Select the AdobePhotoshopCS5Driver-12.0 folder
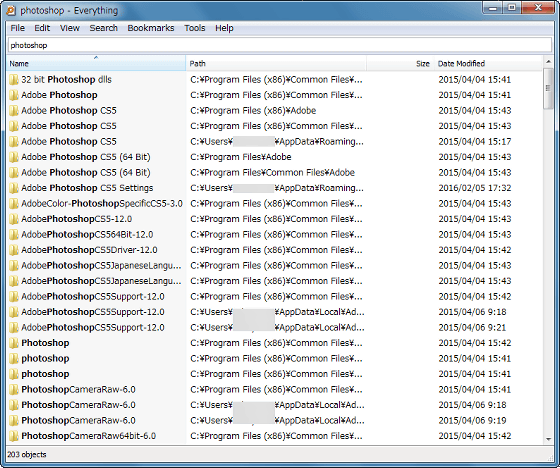 89,250
